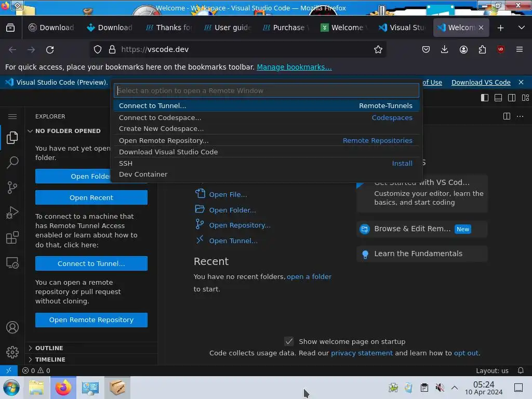Select Connect to Tunnel... option

[267, 105]
